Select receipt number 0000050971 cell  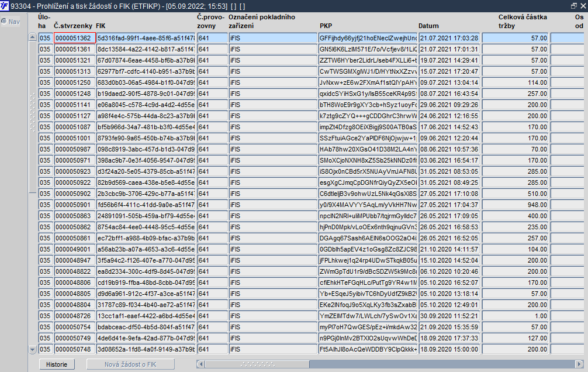pyautogui.click(x=75, y=160)
